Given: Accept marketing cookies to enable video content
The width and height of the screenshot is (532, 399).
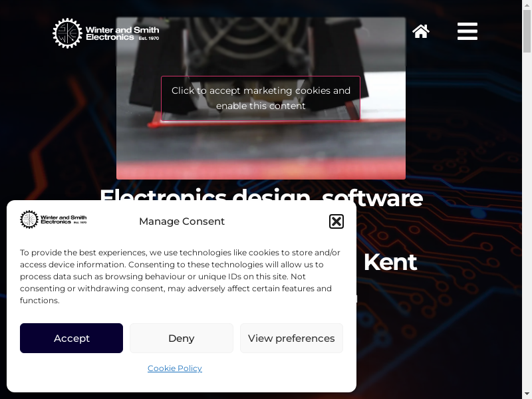Looking at the screenshot, I should click(261, 98).
